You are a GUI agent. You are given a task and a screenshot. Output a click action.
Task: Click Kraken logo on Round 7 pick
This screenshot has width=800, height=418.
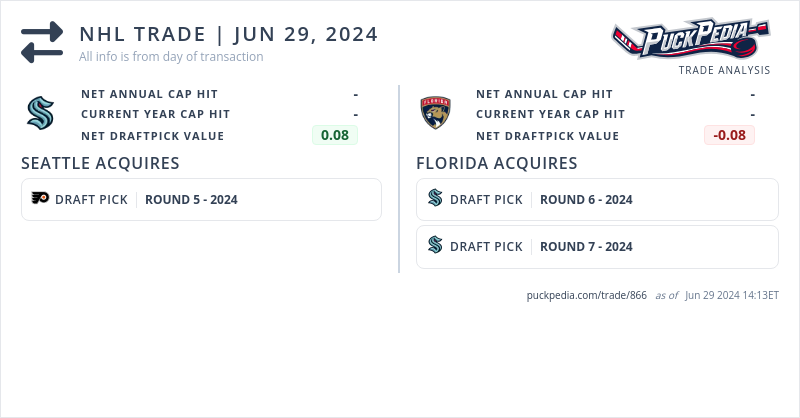(435, 246)
